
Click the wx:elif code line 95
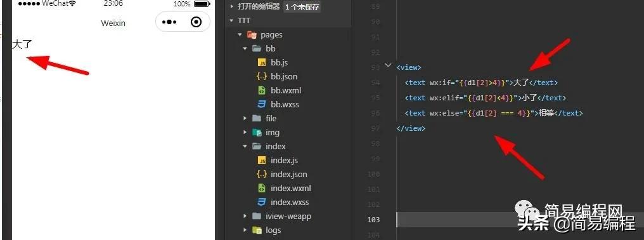pyautogui.click(x=485, y=98)
